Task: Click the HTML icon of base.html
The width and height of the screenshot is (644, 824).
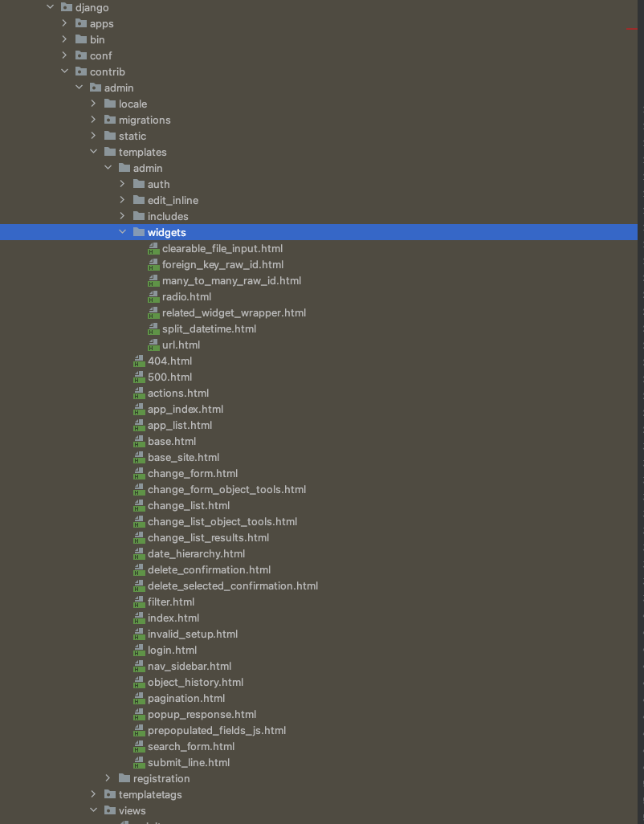Action: click(x=139, y=442)
